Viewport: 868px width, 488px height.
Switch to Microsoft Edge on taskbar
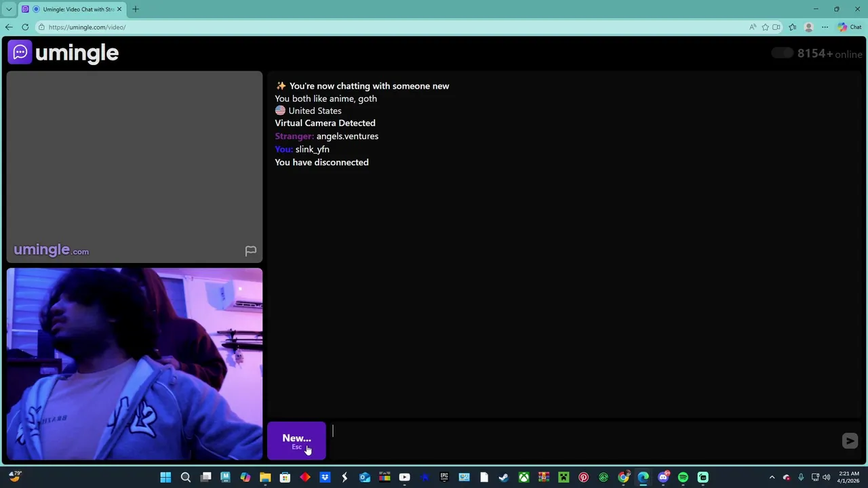643,477
